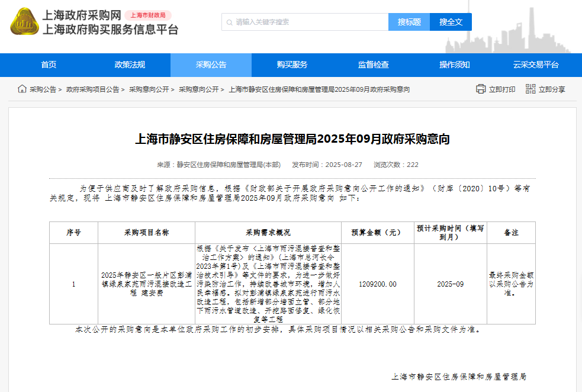Open the 政策法规 menu item
Screen dimensions: 582x392
click(130, 65)
